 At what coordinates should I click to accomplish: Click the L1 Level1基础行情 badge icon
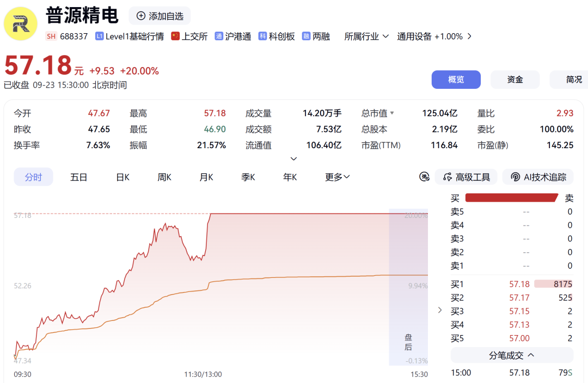pyautogui.click(x=99, y=36)
